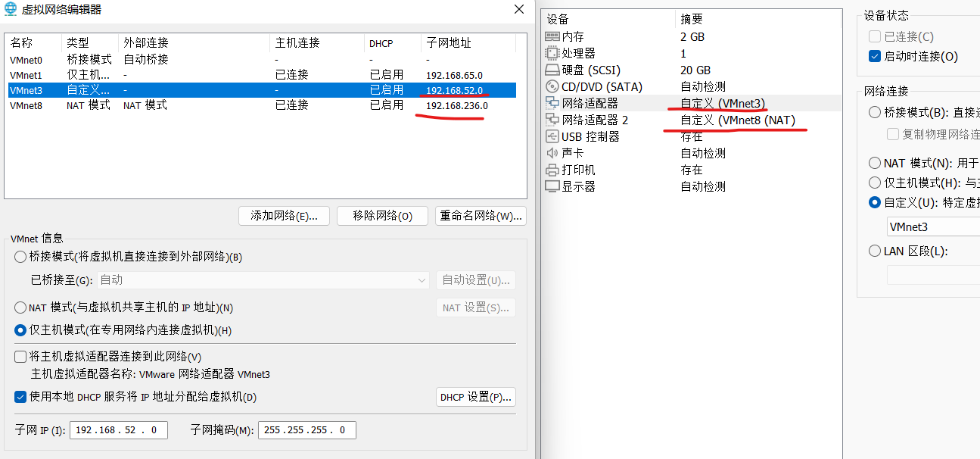
Task: Click the Add Network (添加网络) button
Action: (x=284, y=216)
